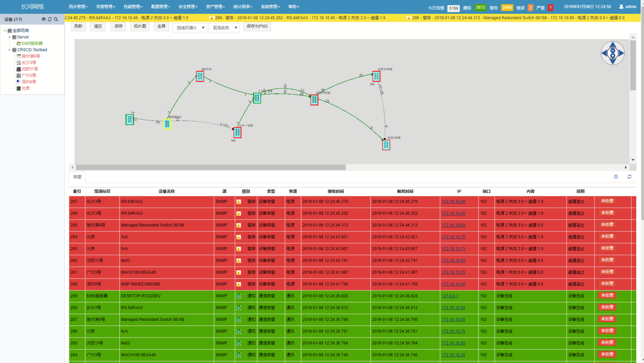Click the 保存为PNG button
The width and height of the screenshot is (644, 363).
coord(257,26)
